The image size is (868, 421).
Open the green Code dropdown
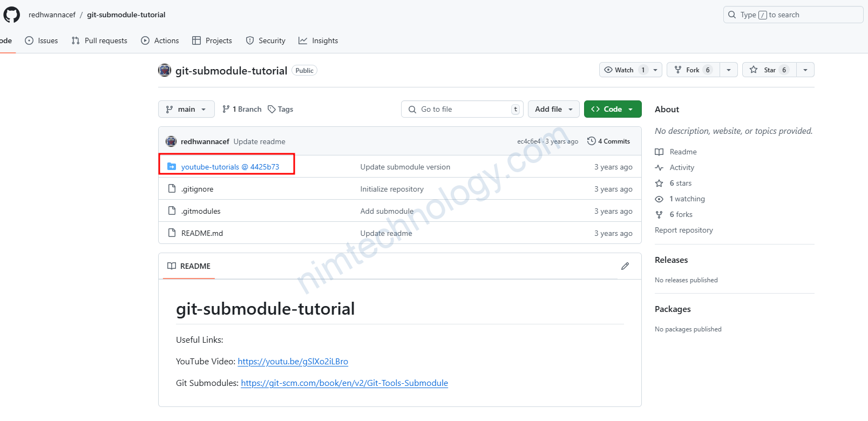click(x=612, y=109)
